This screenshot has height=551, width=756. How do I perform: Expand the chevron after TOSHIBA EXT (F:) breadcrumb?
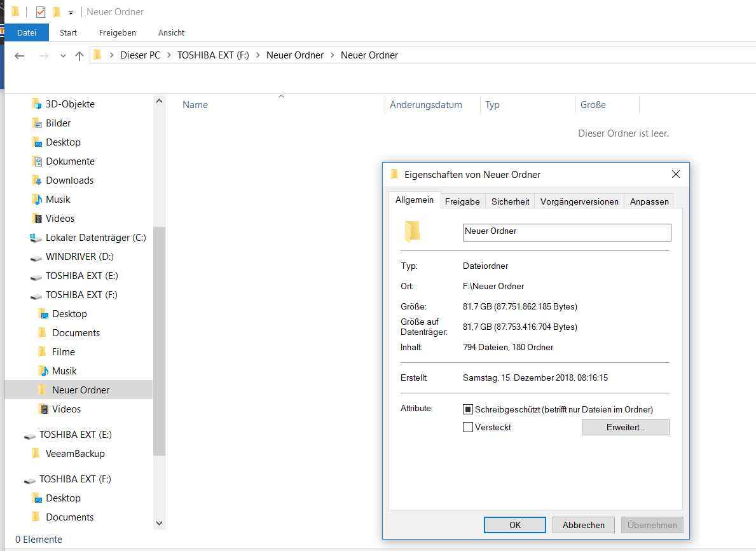tap(258, 55)
